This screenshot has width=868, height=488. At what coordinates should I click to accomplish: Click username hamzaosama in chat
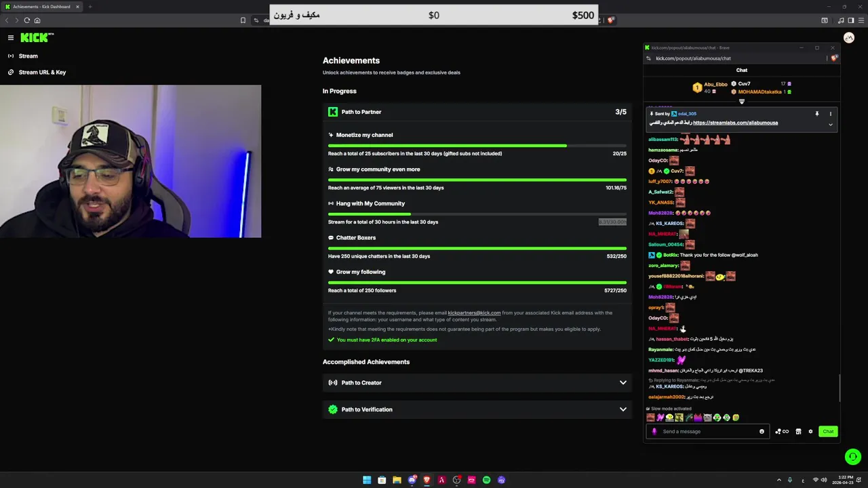tap(663, 150)
